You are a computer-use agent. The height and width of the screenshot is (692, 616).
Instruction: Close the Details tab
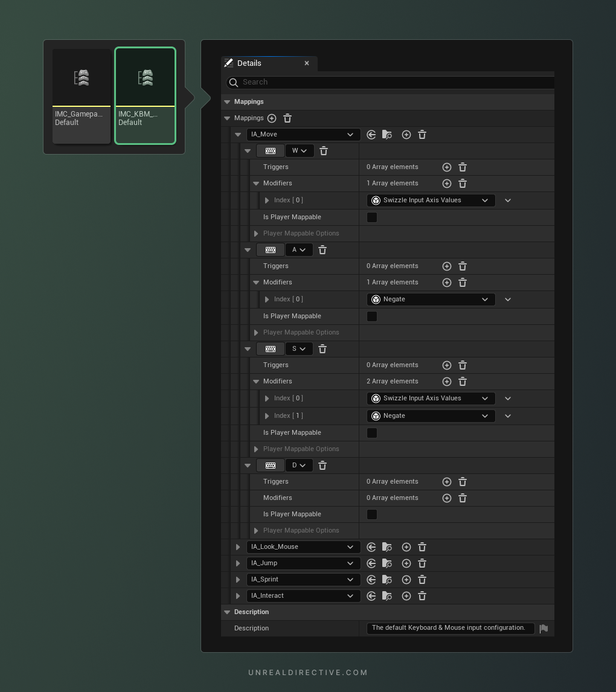307,63
